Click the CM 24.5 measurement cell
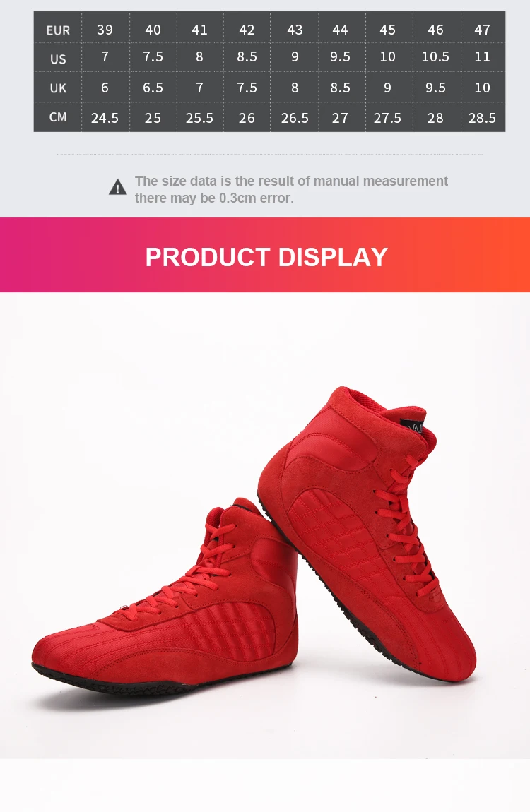The height and width of the screenshot is (812, 530). pos(105,117)
